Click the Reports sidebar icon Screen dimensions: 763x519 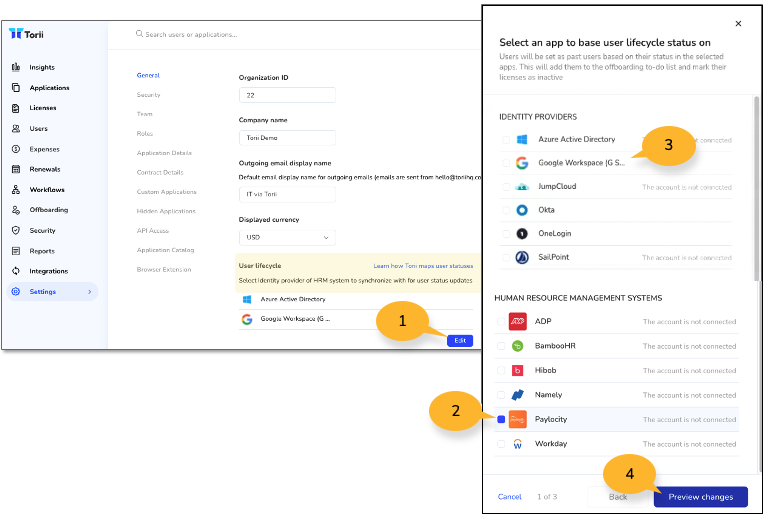click(x=16, y=251)
